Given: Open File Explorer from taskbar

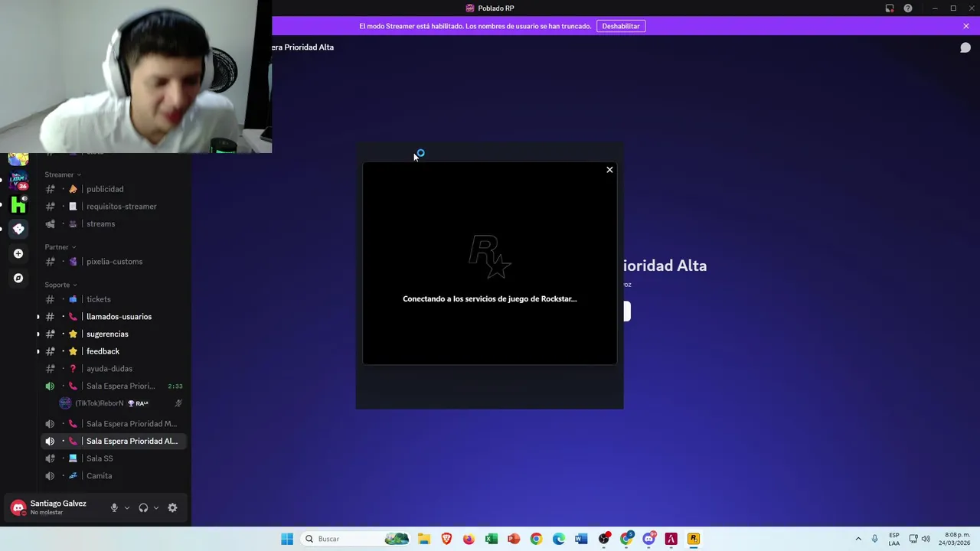Looking at the screenshot, I should click(x=424, y=539).
